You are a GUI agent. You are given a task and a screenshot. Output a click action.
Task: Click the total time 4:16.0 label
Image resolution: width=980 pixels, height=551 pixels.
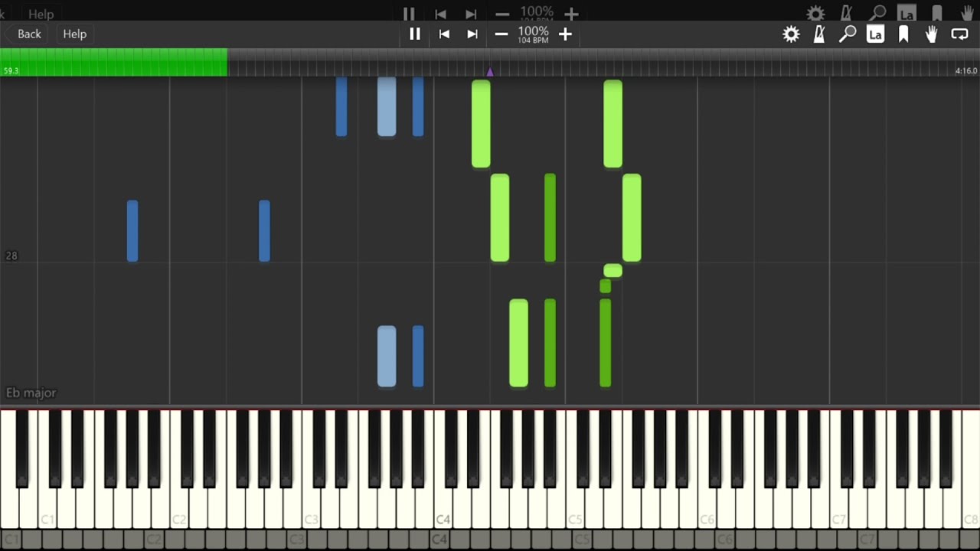[x=966, y=70]
